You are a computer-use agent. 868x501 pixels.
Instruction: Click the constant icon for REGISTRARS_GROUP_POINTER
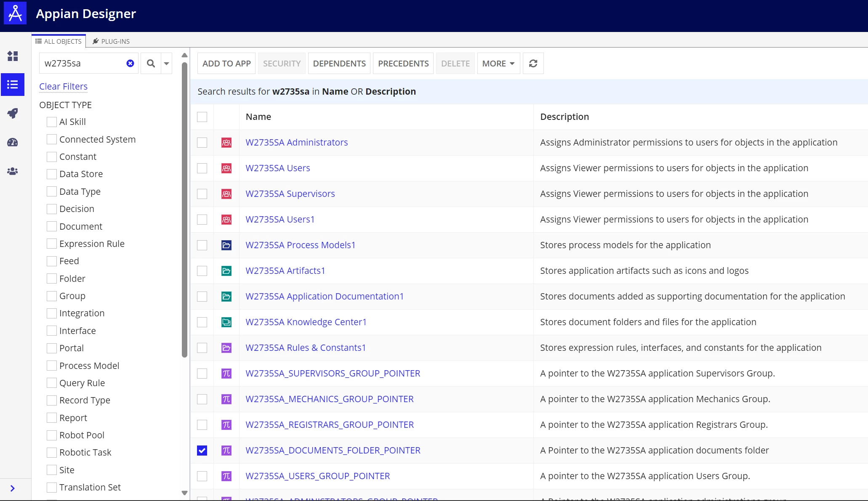click(226, 425)
